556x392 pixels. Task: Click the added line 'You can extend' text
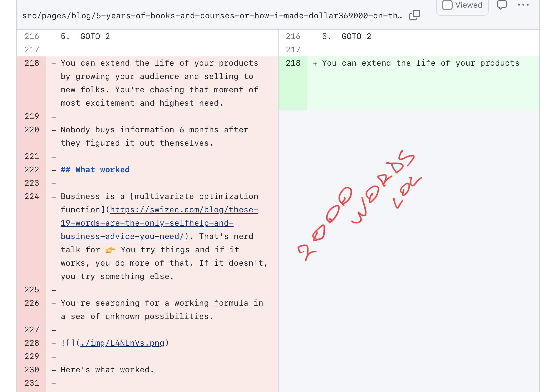[421, 63]
